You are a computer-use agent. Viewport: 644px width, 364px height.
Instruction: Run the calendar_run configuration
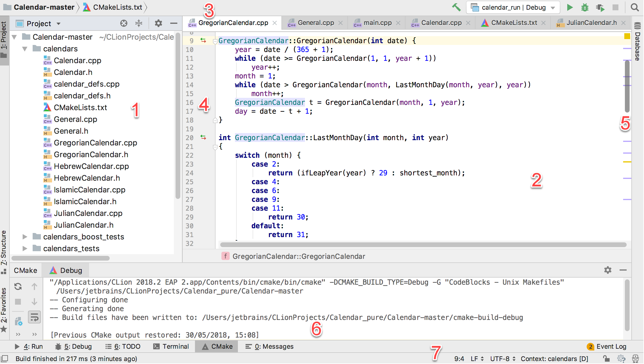[x=570, y=7]
